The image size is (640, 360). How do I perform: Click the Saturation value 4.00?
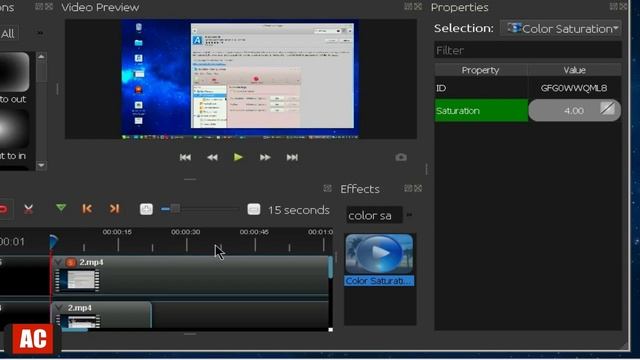574,111
